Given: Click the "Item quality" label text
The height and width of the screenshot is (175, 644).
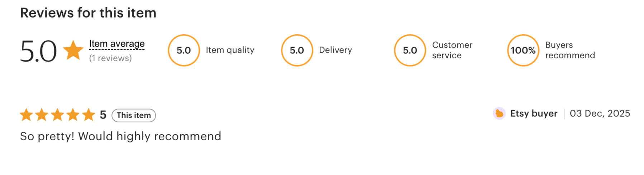Looking at the screenshot, I should (230, 50).
